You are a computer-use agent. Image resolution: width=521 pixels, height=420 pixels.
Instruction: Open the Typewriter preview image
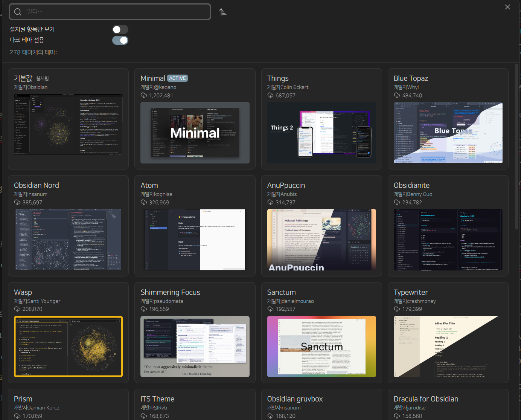click(448, 347)
